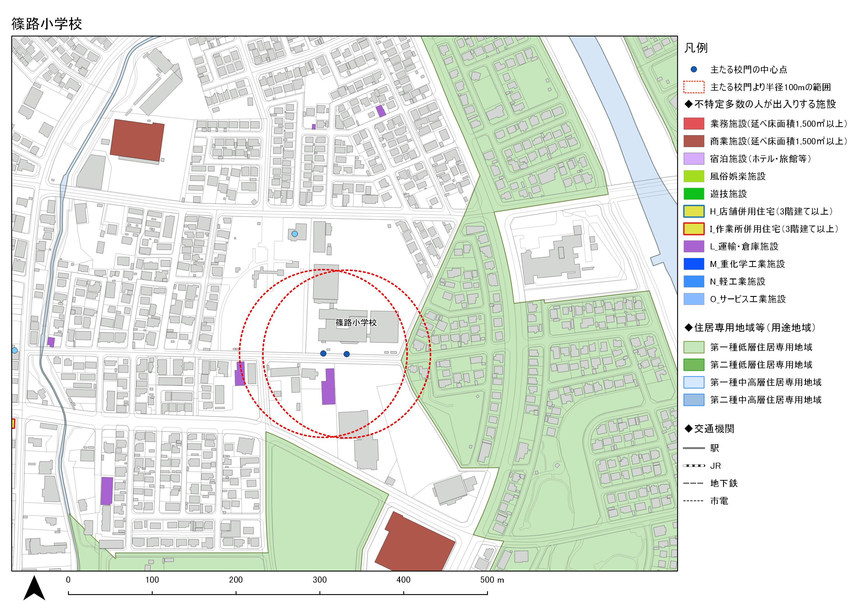Click the 不特定多数の人が出入りする施設 heading
The width and height of the screenshot is (868, 614).
[x=760, y=104]
